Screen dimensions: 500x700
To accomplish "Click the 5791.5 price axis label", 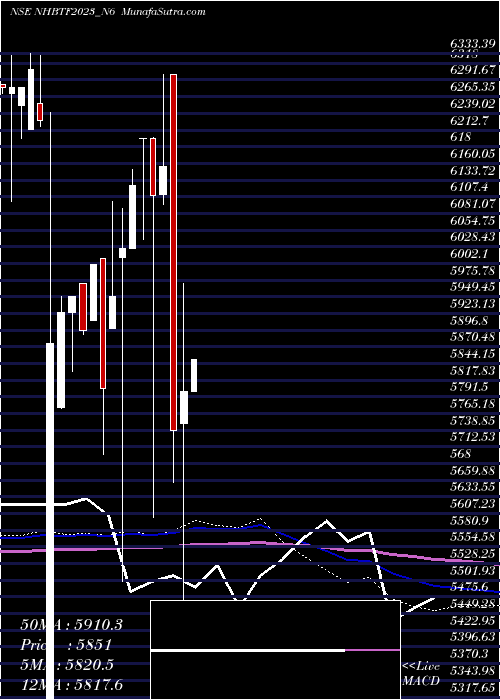I will click(469, 387).
